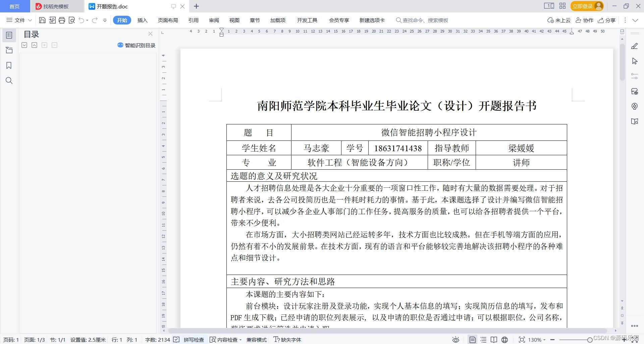Viewport: 644px width, 344px height.
Task: Select the 页面布局 ribbon tab
Action: tap(168, 20)
